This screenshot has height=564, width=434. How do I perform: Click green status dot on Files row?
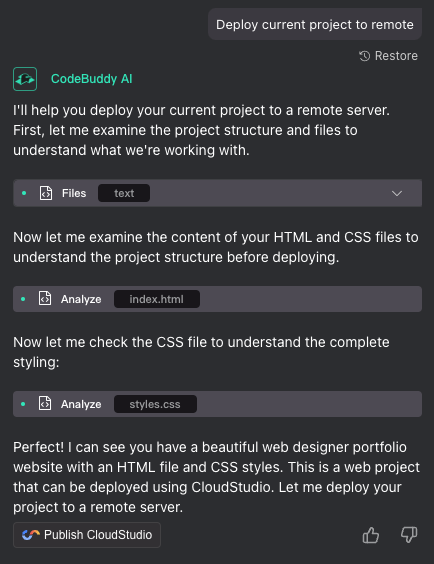point(24,193)
